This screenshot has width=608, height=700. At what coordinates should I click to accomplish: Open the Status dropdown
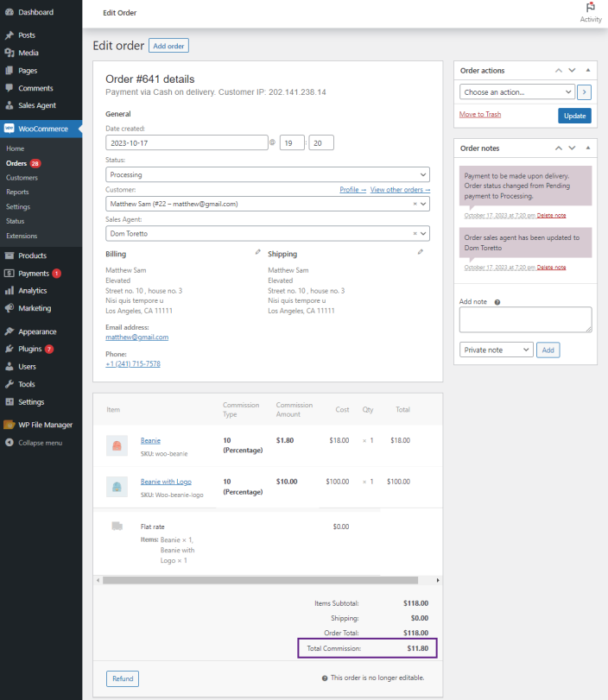pyautogui.click(x=268, y=174)
